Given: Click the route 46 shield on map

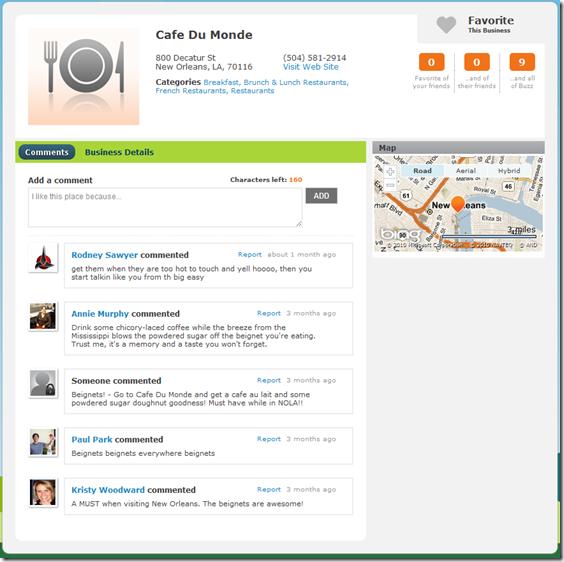Looking at the screenshot, I should point(508,186).
